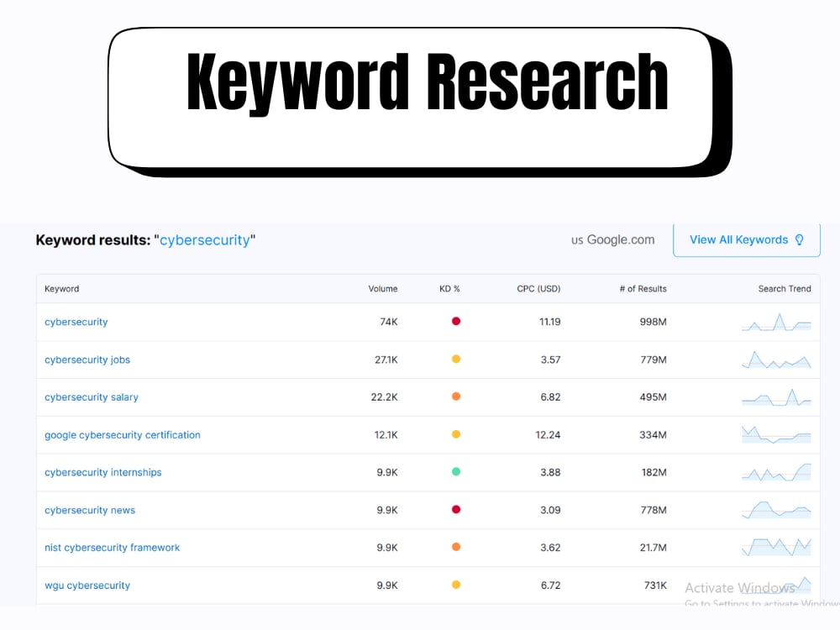Click the 6.82 CPC value
The width and height of the screenshot is (840, 630).
tap(550, 397)
